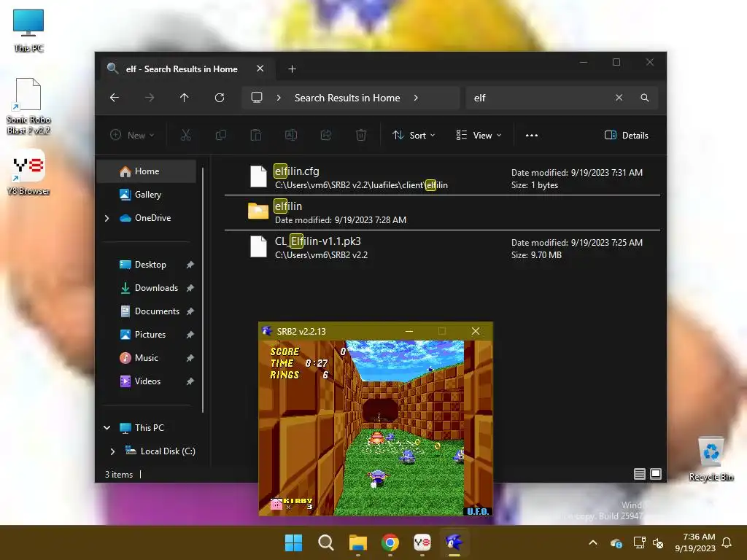Unpin Desktop via its pin icon
This screenshot has height=560, width=747.
coord(190,265)
